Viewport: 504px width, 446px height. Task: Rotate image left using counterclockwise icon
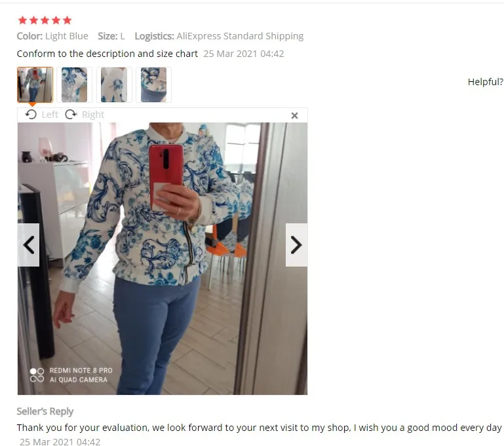pyautogui.click(x=31, y=115)
